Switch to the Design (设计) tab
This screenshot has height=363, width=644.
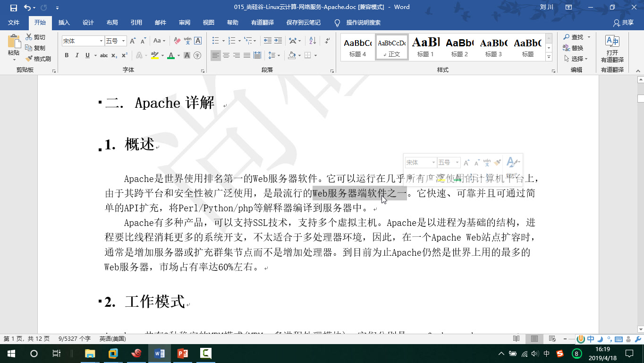88,23
